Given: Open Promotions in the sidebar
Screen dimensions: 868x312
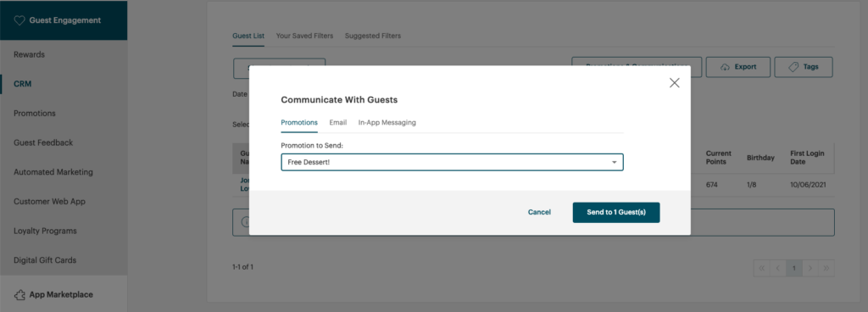Looking at the screenshot, I should [35, 114].
